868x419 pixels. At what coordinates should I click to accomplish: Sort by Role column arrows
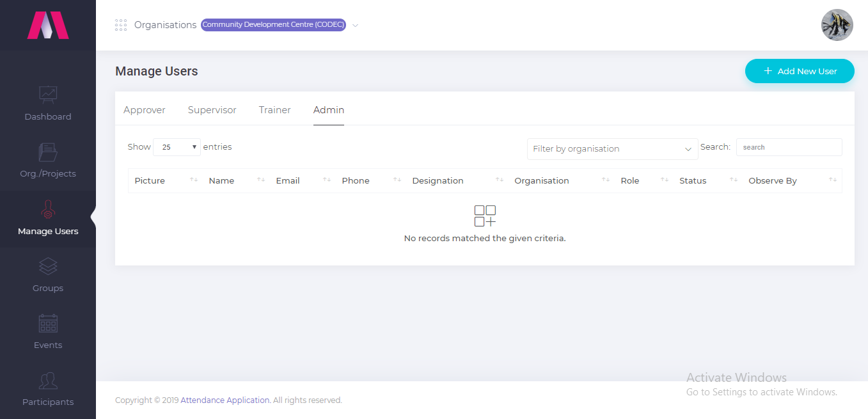tap(665, 180)
